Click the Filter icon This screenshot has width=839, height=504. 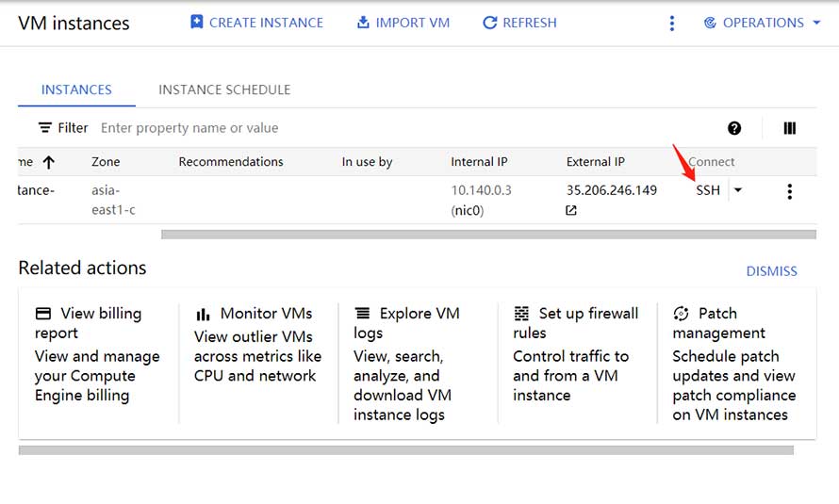click(x=45, y=128)
